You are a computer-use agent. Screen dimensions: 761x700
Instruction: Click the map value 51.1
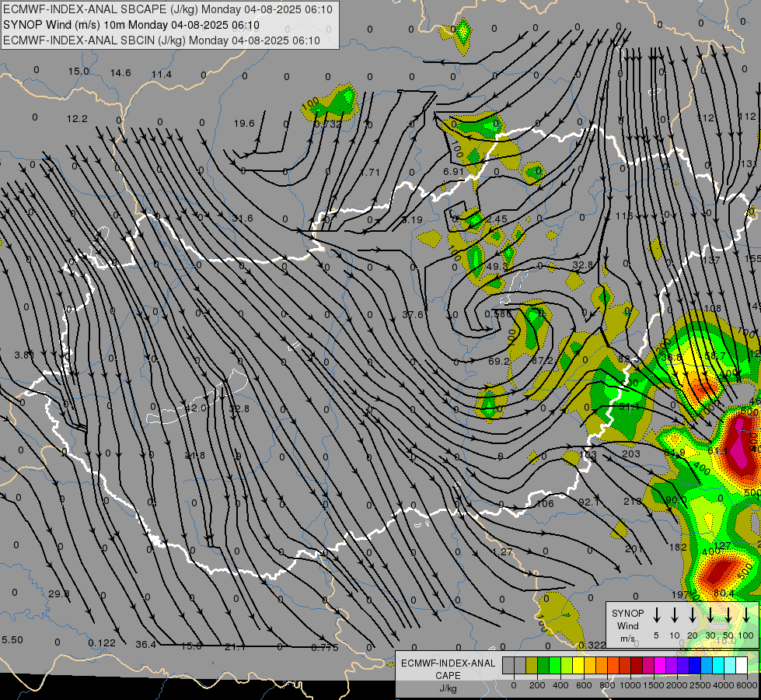click(x=629, y=407)
